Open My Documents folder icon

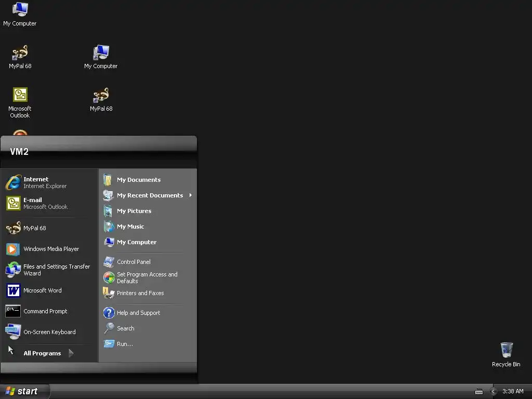[108, 179]
